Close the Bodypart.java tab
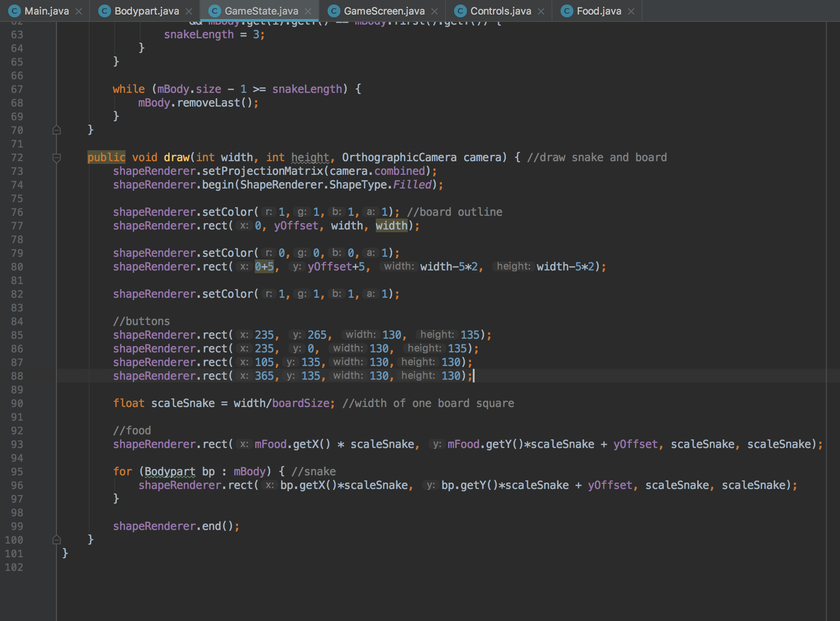 [x=189, y=11]
